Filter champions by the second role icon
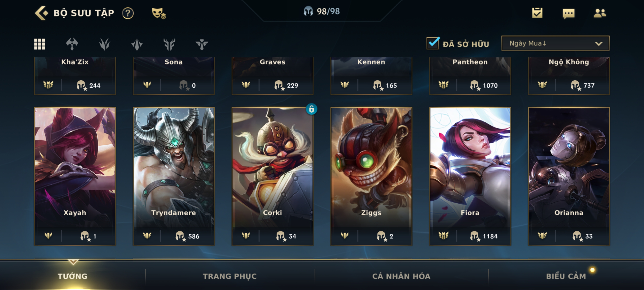 [104, 44]
